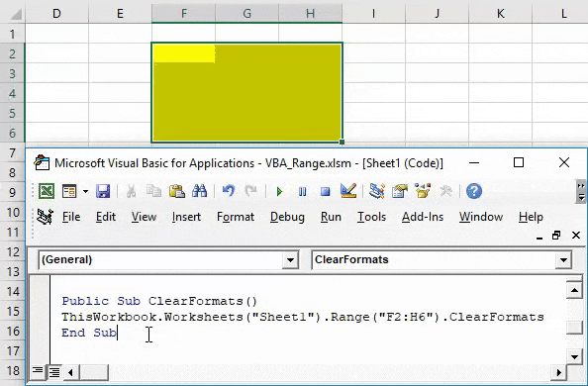The image size is (588, 386).
Task: Run the macro with the green play icon
Action: pyautogui.click(x=279, y=192)
